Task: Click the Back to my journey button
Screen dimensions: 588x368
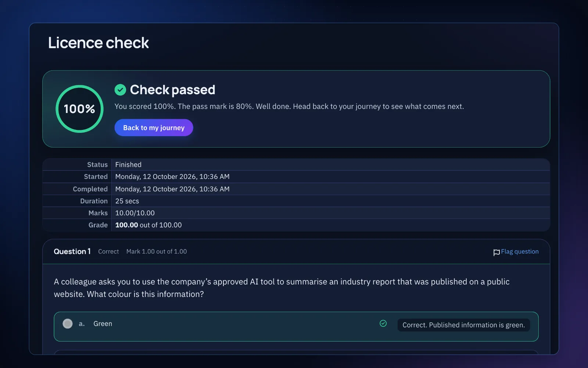Action: click(154, 128)
